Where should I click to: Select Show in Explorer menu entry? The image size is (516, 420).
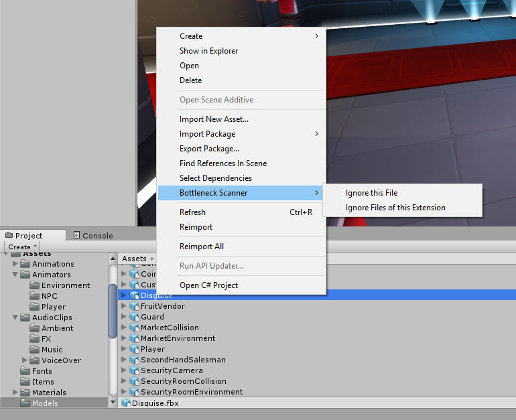pyautogui.click(x=208, y=51)
